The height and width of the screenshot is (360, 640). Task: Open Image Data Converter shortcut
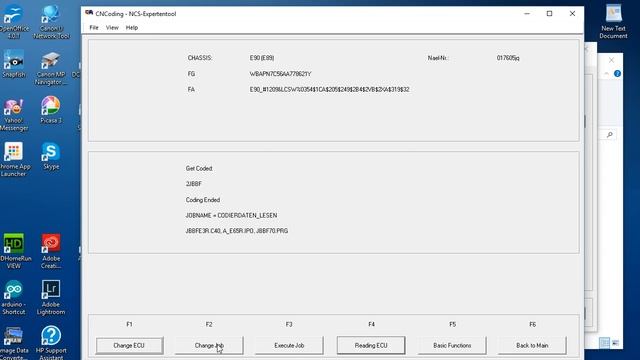[13, 343]
